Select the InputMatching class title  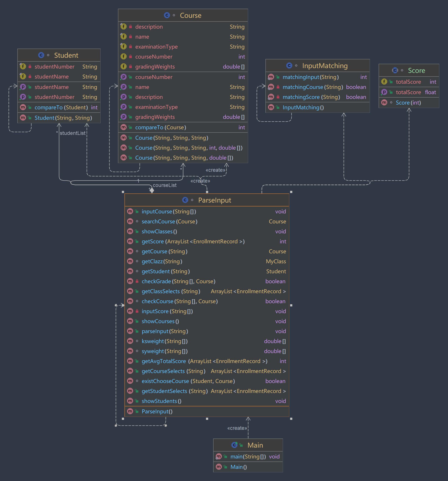pos(325,65)
